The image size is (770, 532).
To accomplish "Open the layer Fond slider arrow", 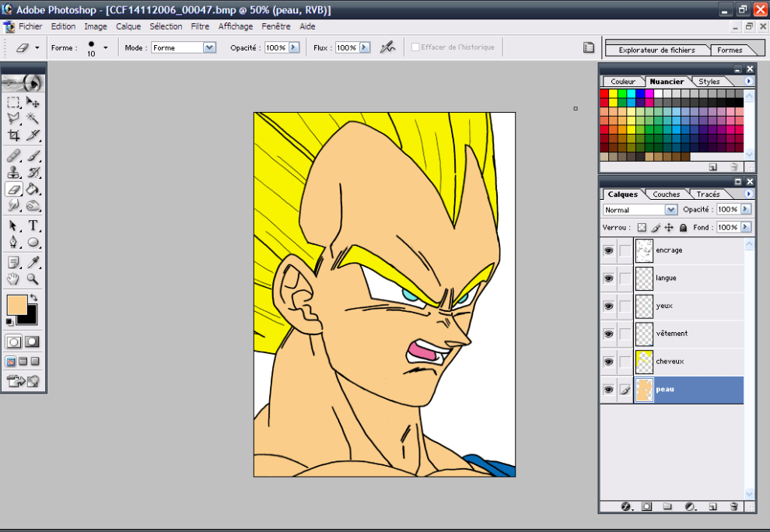I will pyautogui.click(x=745, y=227).
